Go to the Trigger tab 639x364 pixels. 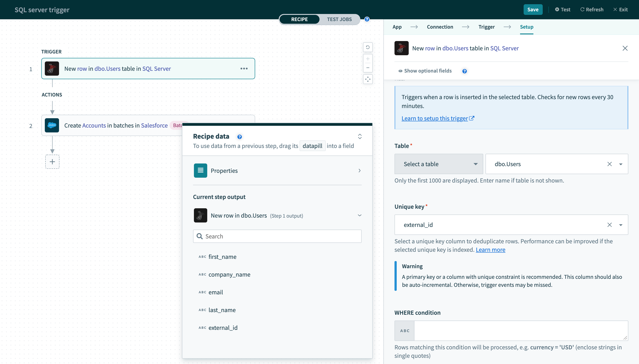coord(486,27)
